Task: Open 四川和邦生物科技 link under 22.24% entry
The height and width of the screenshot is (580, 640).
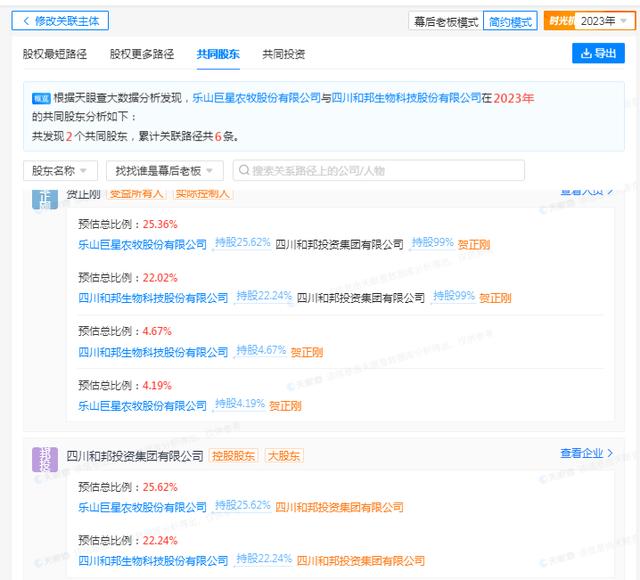Action: [153, 561]
